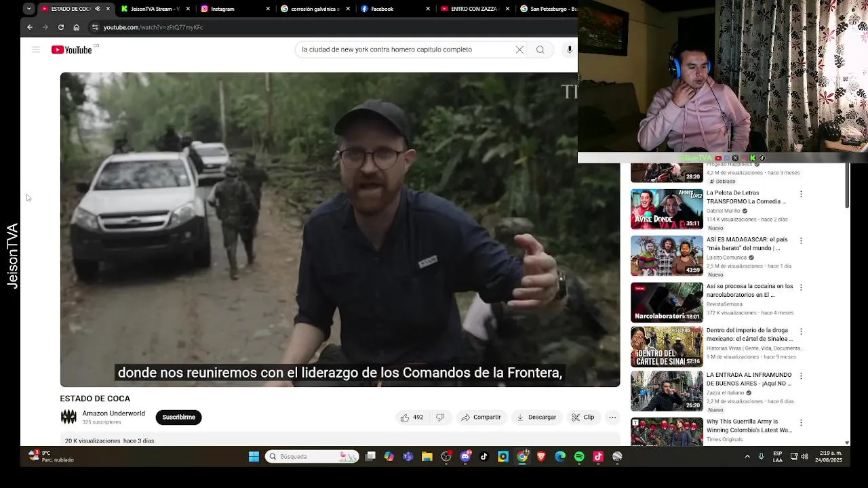Image resolution: width=868 pixels, height=488 pixels.
Task: Open the Amazon Underworld channel avatar
Action: tap(68, 418)
